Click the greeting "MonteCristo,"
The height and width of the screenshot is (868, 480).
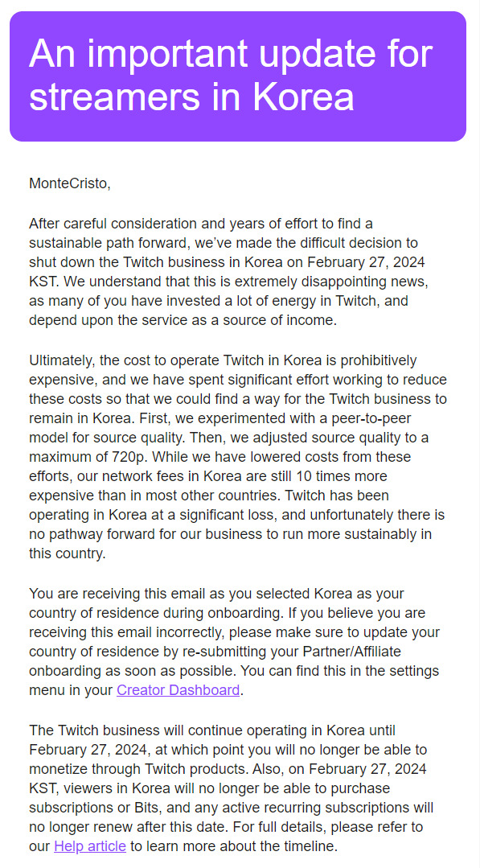[x=70, y=183]
